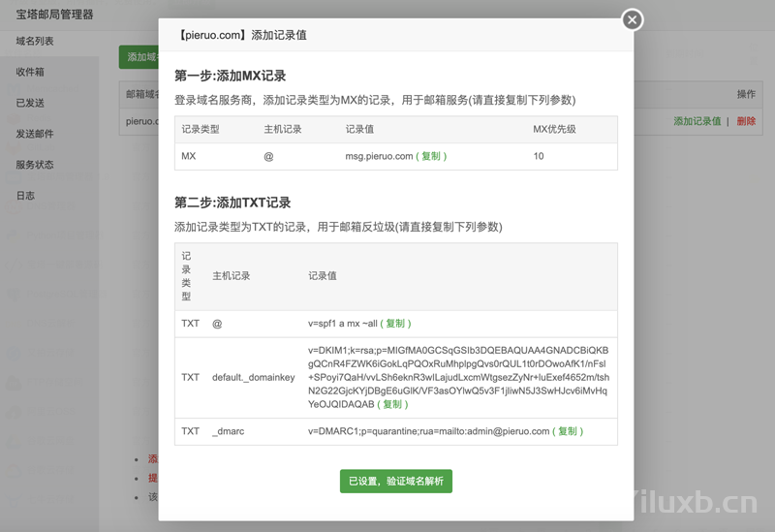The width and height of the screenshot is (775, 532).
Task: View 日志 from the sidebar
Action: 25,196
